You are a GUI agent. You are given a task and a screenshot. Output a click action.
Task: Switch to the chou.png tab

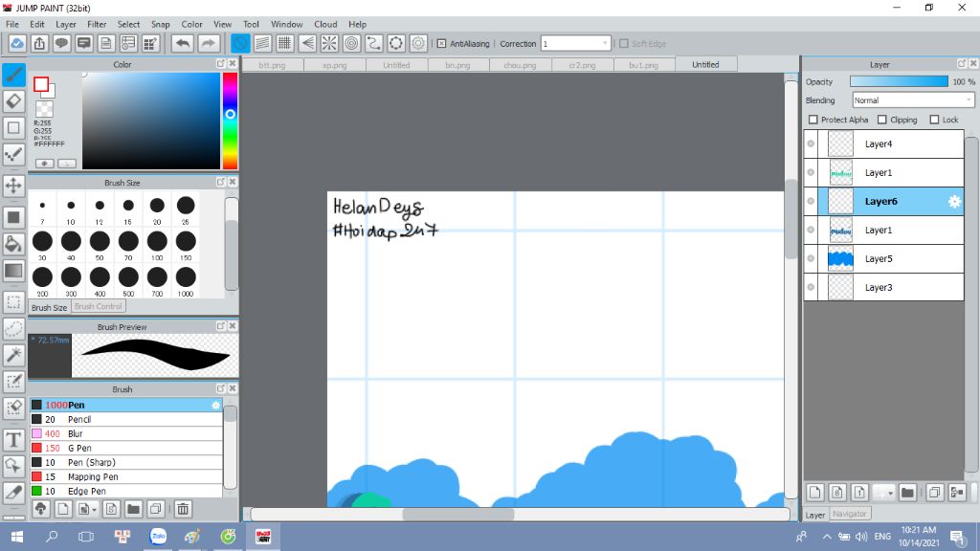pos(520,65)
